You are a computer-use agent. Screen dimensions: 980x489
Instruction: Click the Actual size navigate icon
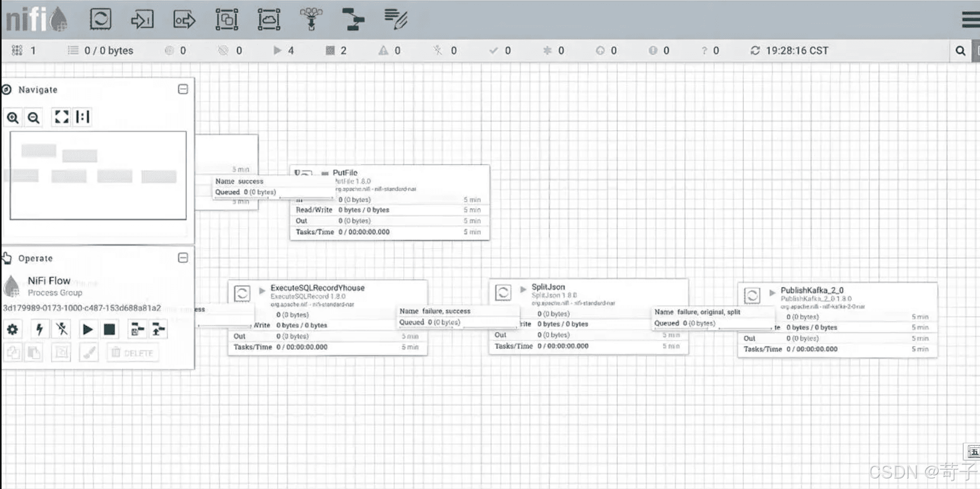(83, 117)
